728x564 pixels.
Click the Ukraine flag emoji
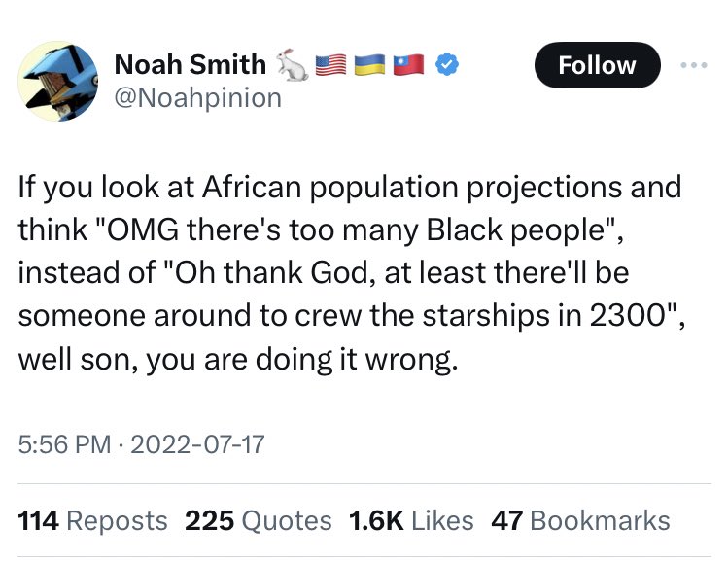point(369,64)
